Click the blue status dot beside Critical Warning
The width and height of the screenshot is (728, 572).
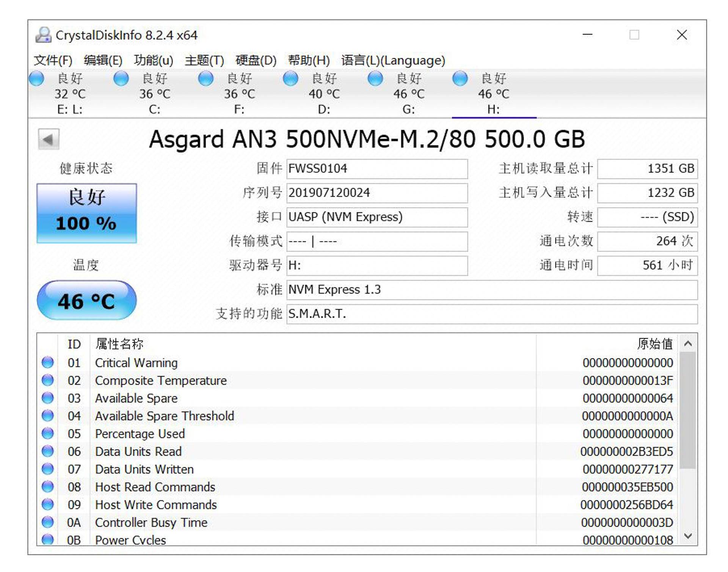click(48, 362)
